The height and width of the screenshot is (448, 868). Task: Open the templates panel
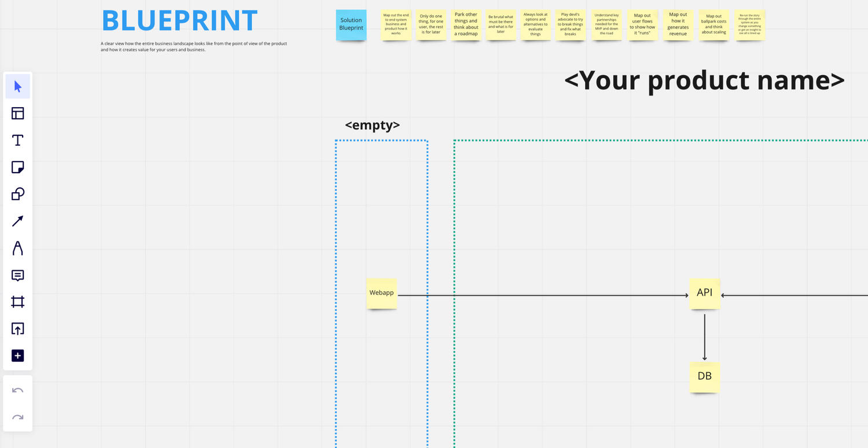18,113
